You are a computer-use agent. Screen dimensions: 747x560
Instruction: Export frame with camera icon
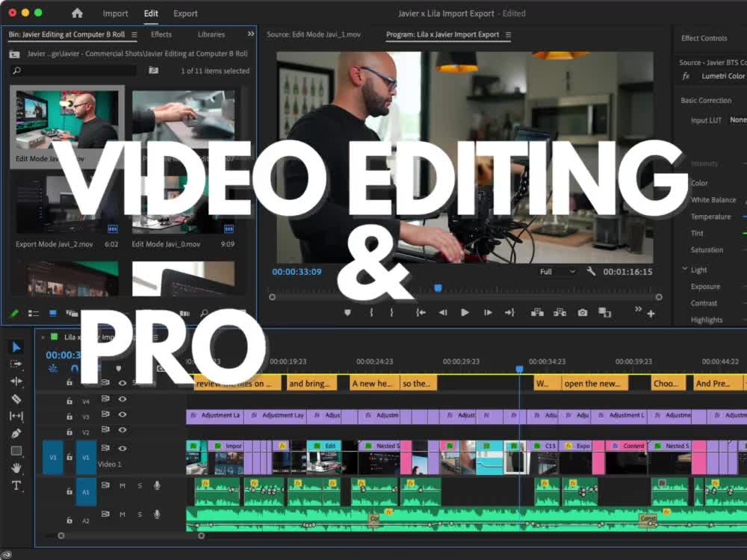(x=583, y=313)
